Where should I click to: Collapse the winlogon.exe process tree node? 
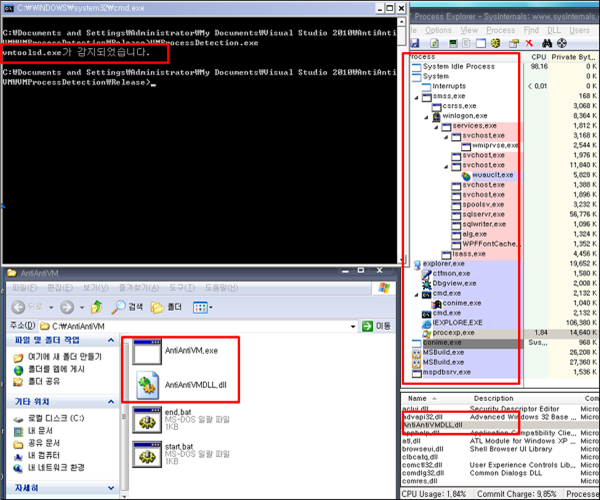pyautogui.click(x=426, y=117)
